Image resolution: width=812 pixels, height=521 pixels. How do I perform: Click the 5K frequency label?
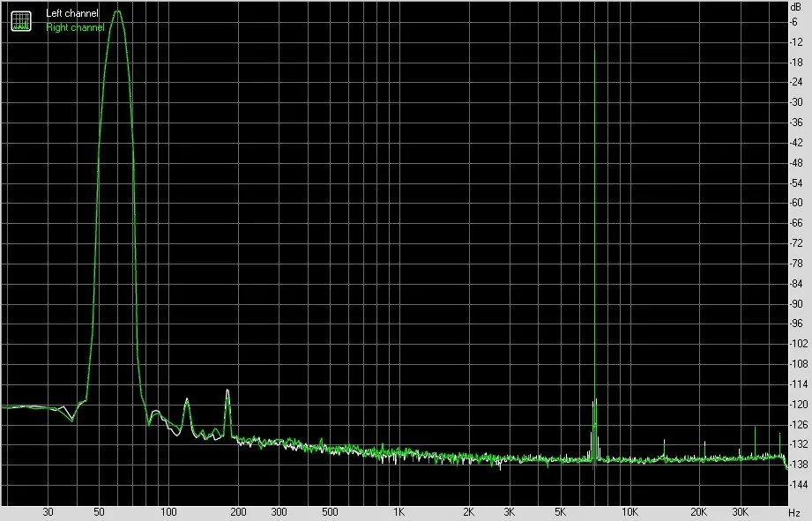point(560,512)
